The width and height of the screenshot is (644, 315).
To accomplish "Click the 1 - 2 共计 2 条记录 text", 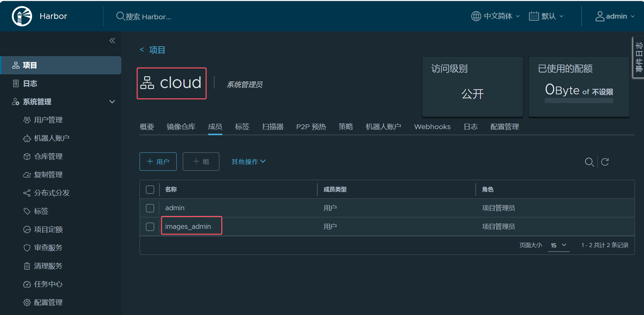I will 605,245.
